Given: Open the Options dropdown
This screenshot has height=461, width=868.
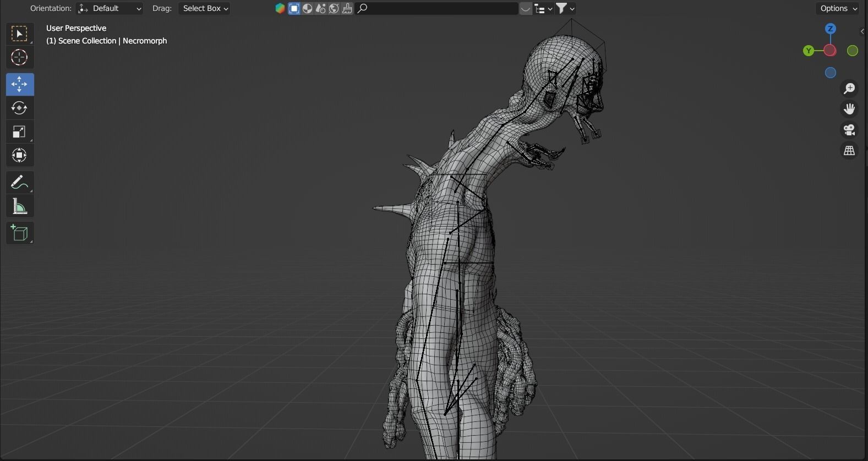Looking at the screenshot, I should tap(838, 8).
